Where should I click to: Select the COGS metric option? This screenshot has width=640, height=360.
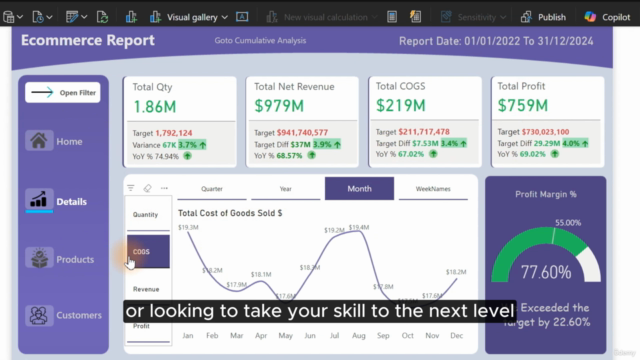click(148, 251)
